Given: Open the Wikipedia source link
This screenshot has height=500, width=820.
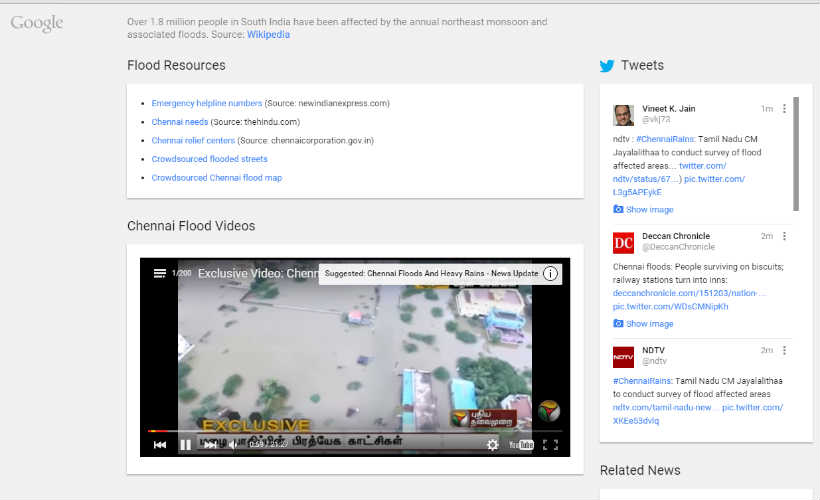Looking at the screenshot, I should coord(268,35).
